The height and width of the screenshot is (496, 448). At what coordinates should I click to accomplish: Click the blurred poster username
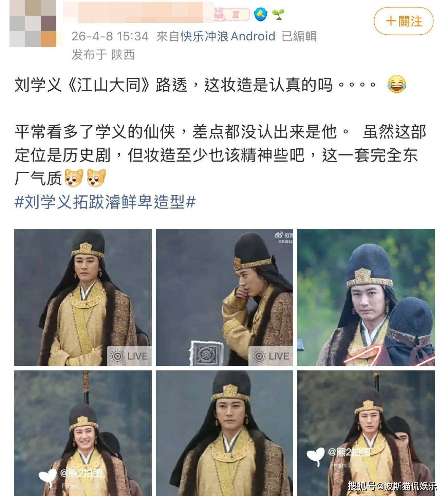(138, 13)
